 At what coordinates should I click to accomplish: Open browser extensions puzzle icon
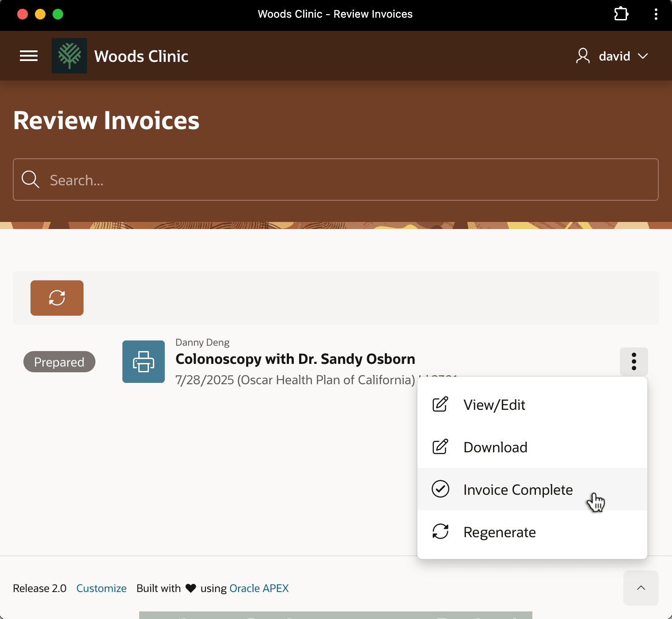pyautogui.click(x=621, y=14)
